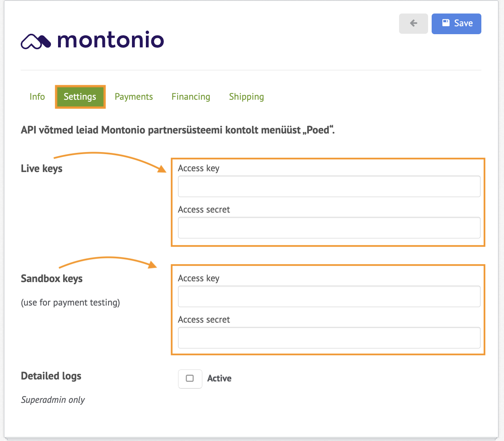Click the 'Sandbox keys' heading
The image size is (504, 441).
coord(52,279)
